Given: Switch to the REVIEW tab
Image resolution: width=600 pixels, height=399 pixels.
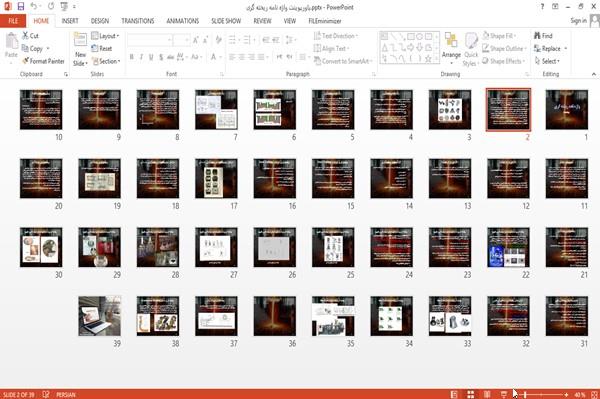Looking at the screenshot, I should pos(262,21).
